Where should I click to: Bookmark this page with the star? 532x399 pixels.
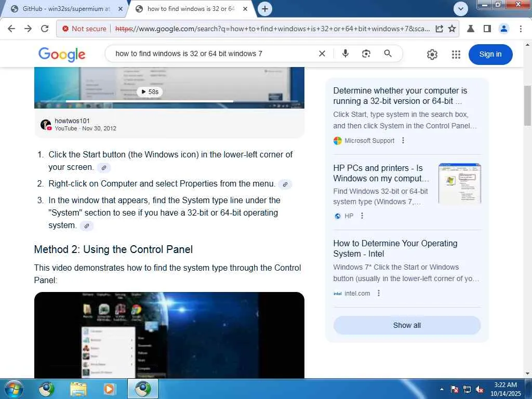(452, 29)
